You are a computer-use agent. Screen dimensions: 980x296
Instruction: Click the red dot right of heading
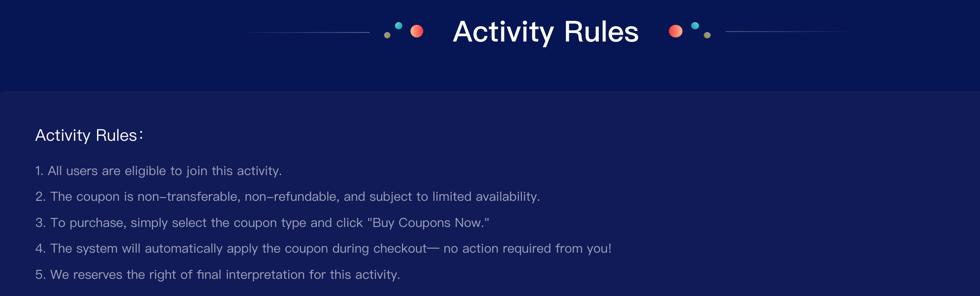[675, 31]
